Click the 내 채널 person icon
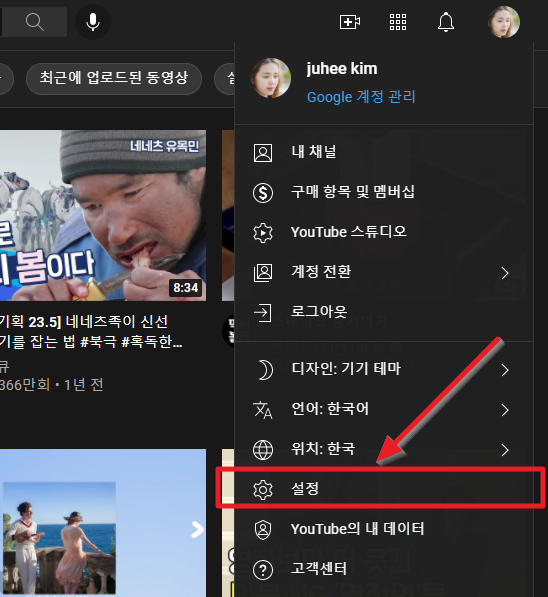 [263, 153]
